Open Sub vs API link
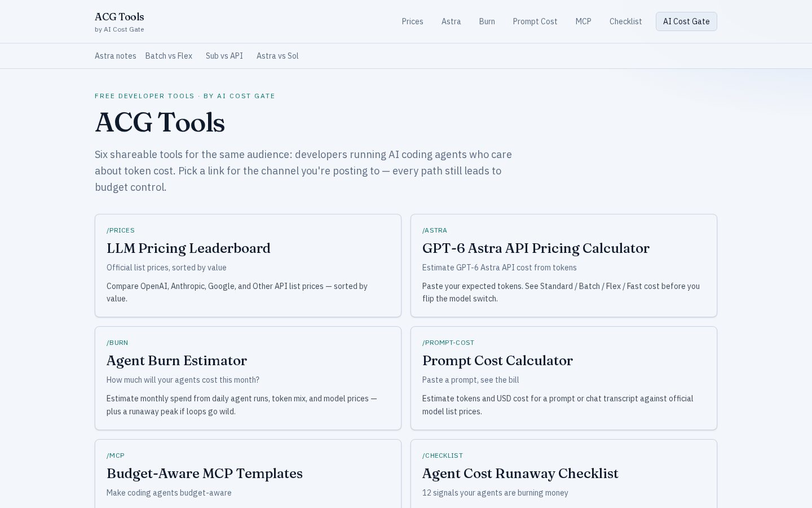 coord(224,56)
